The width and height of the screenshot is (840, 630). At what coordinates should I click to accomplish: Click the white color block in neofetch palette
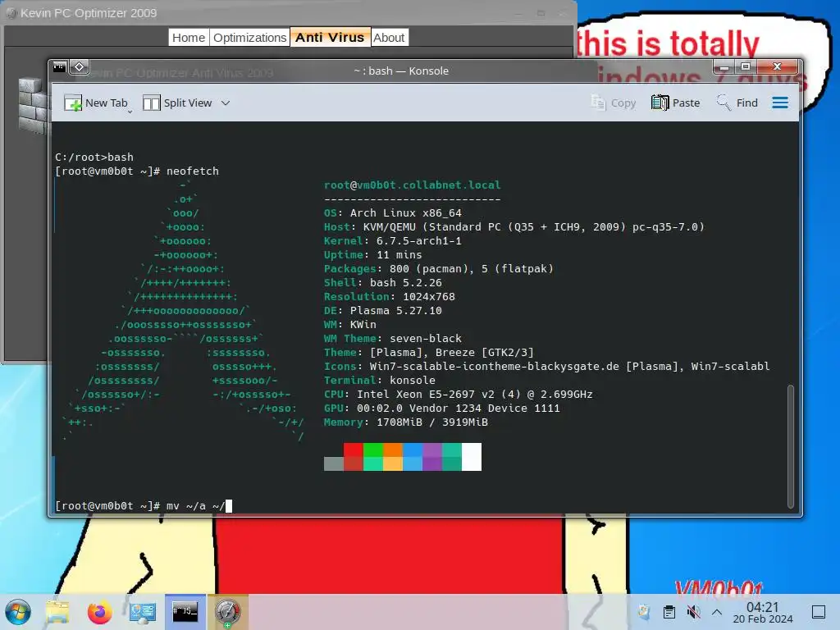point(472,456)
